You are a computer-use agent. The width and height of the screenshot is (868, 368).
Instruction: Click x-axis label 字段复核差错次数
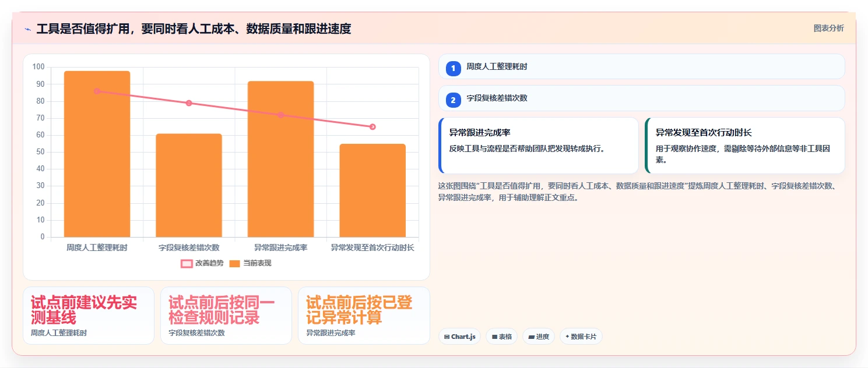[x=189, y=247]
